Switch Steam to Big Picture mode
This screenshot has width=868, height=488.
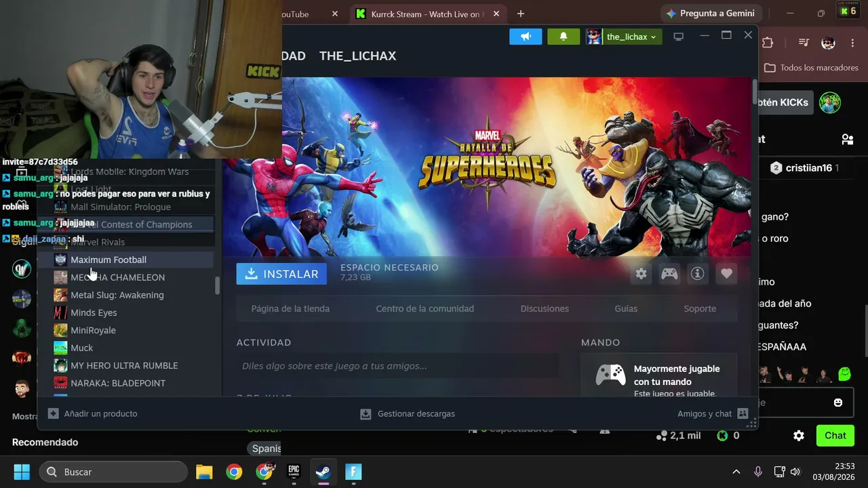(x=678, y=37)
